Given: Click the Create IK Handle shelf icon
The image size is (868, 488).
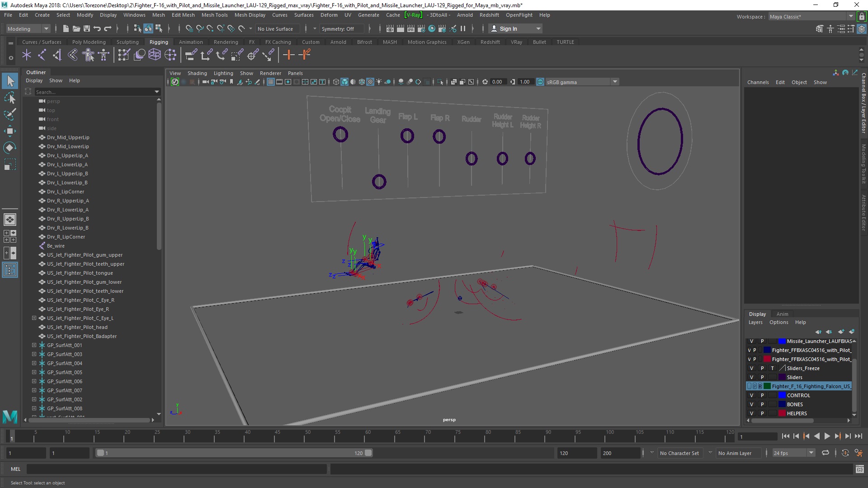Looking at the screenshot, I should pyautogui.click(x=57, y=55).
